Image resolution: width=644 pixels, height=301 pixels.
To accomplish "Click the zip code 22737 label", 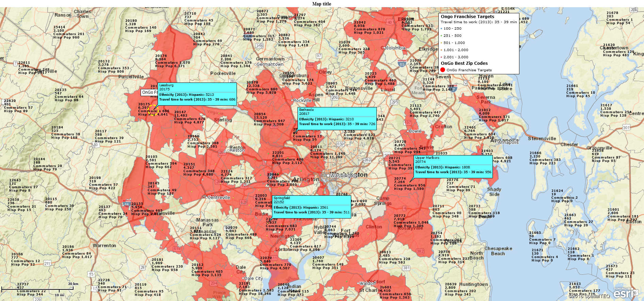I will coord(23,284).
